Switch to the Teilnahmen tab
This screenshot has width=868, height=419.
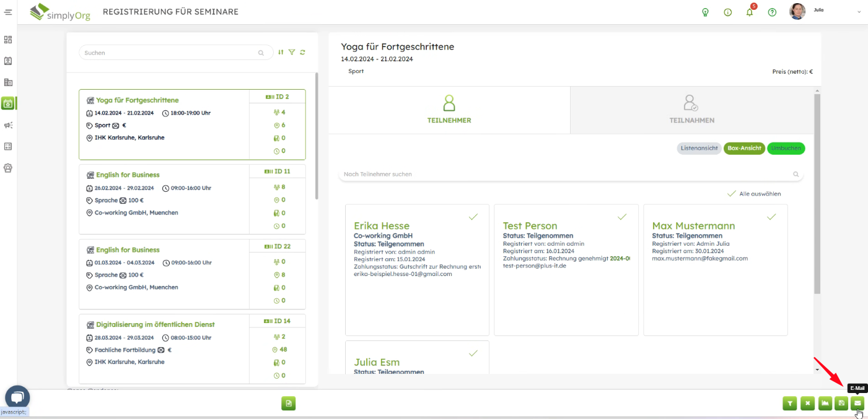coord(691,110)
